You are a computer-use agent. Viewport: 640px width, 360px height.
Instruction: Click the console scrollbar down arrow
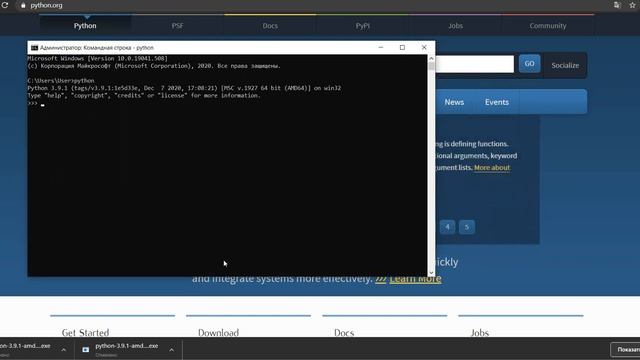[431, 273]
